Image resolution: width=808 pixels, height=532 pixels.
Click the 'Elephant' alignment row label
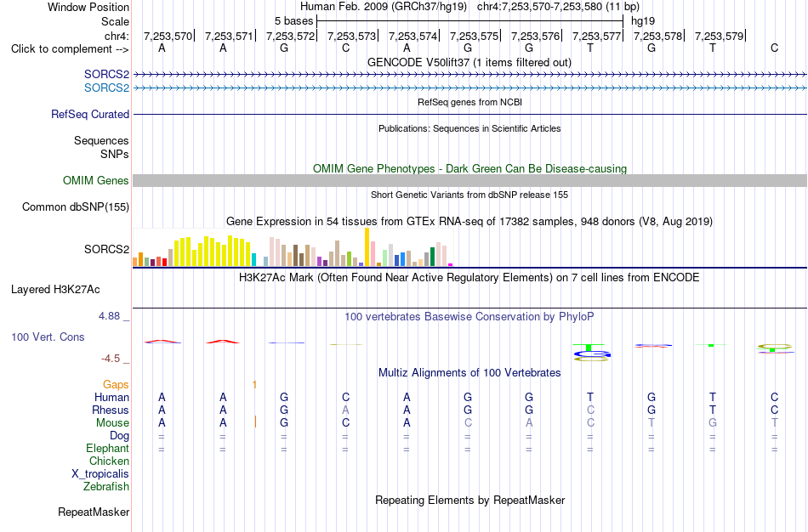pos(108,449)
